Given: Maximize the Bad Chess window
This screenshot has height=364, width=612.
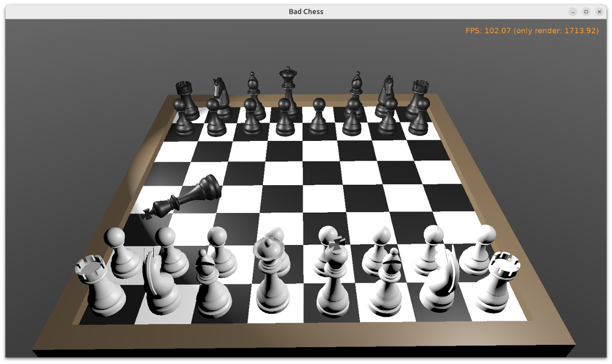Looking at the screenshot, I should (x=586, y=12).
